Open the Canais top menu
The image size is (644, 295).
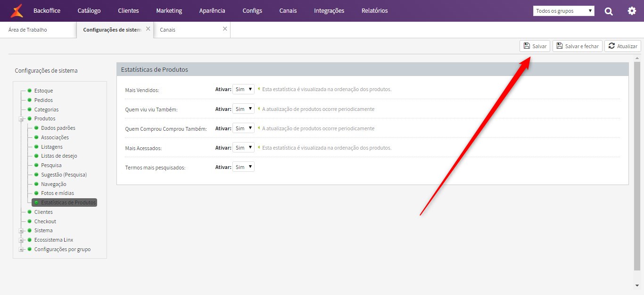(288, 10)
